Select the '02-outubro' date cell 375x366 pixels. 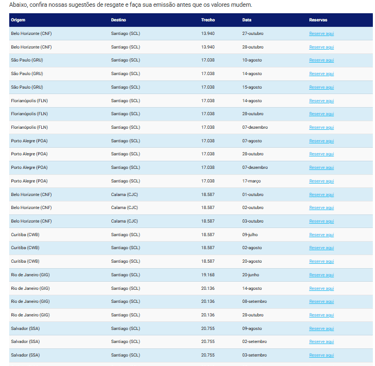click(253, 208)
